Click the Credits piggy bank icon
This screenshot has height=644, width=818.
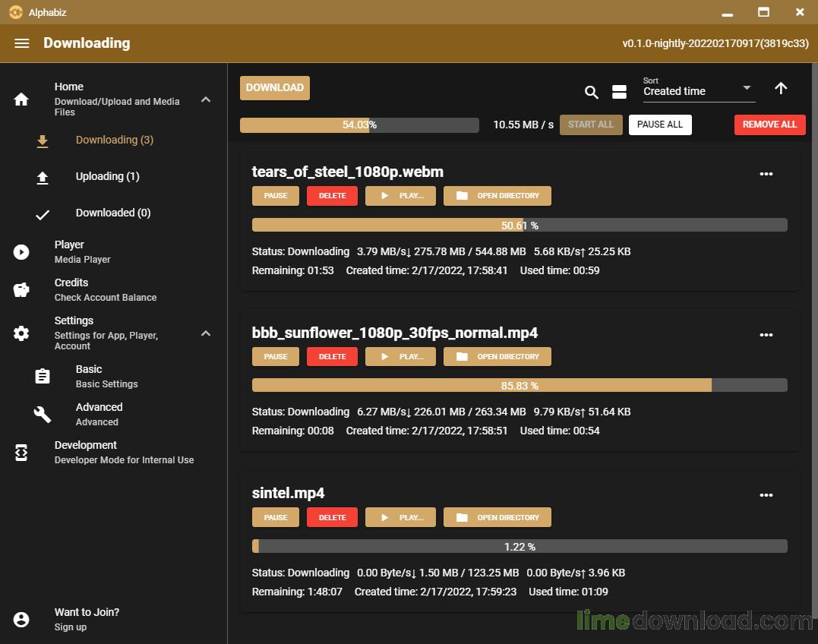click(21, 290)
